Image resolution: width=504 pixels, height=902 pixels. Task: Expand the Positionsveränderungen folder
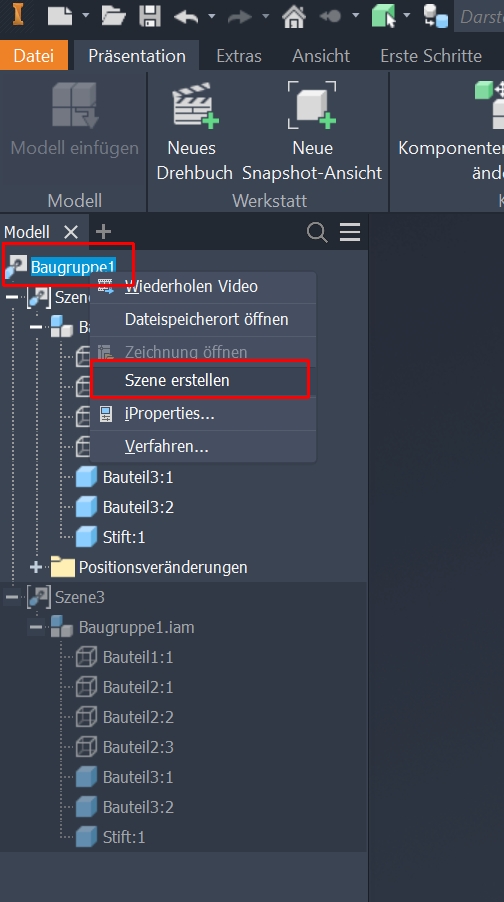(x=36, y=567)
